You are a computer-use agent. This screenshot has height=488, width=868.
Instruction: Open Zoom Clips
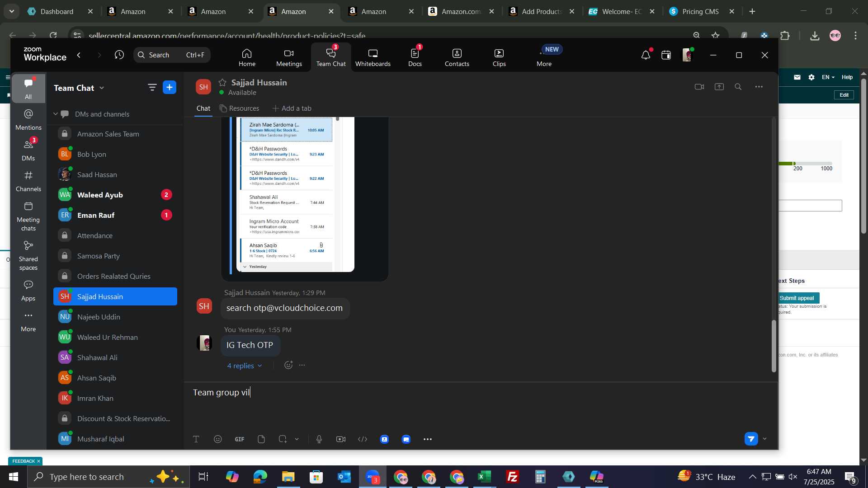coord(499,58)
